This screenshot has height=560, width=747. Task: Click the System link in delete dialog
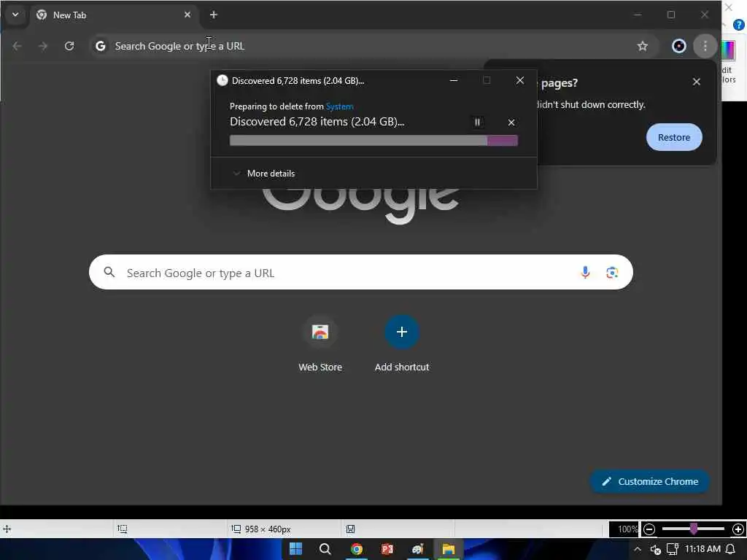pos(340,106)
